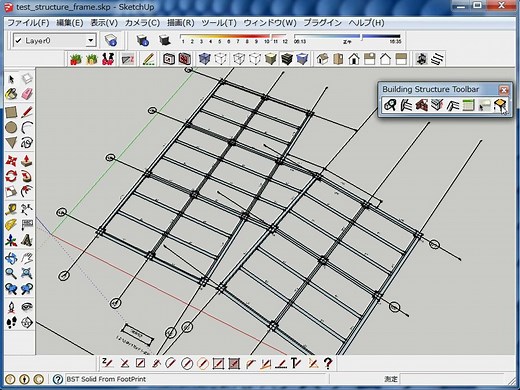Open the 編集(E) menu
520x390 pixels.
69,23
